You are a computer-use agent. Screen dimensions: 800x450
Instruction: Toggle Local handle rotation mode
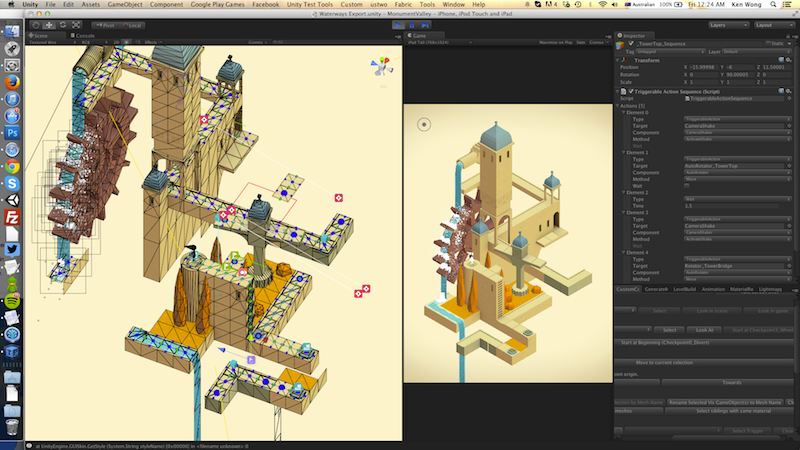point(132,25)
